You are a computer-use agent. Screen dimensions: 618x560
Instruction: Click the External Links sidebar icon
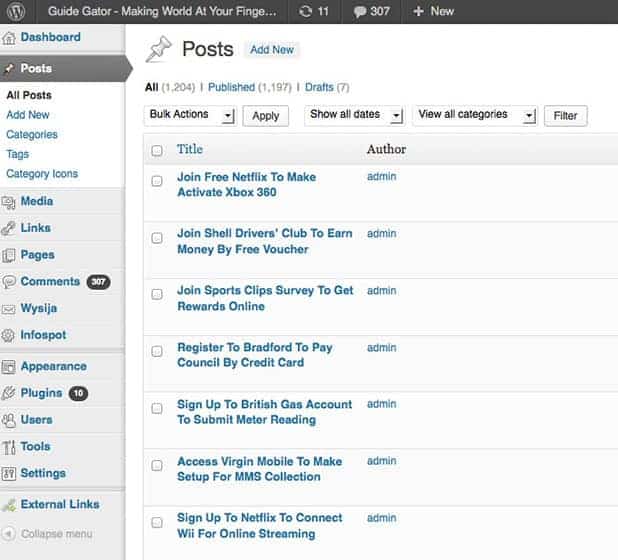[9, 504]
